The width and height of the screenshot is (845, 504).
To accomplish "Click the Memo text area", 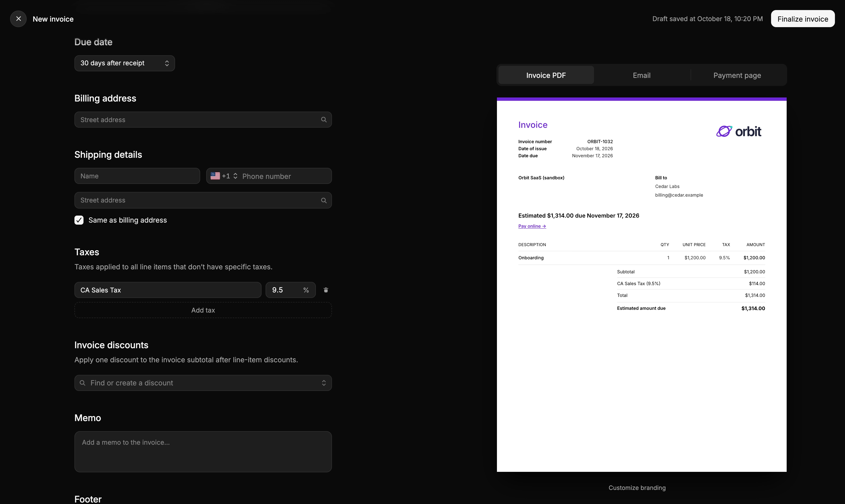I will 203,452.
